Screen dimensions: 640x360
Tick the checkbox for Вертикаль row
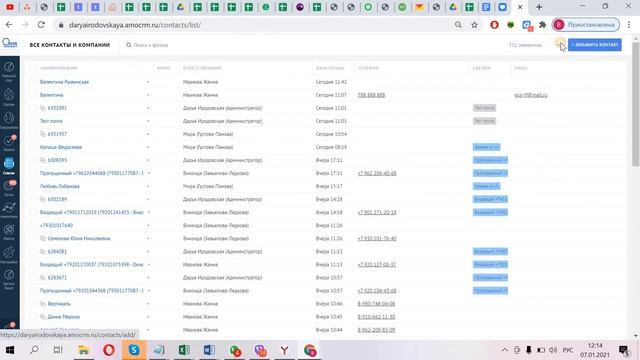[x=33, y=304]
